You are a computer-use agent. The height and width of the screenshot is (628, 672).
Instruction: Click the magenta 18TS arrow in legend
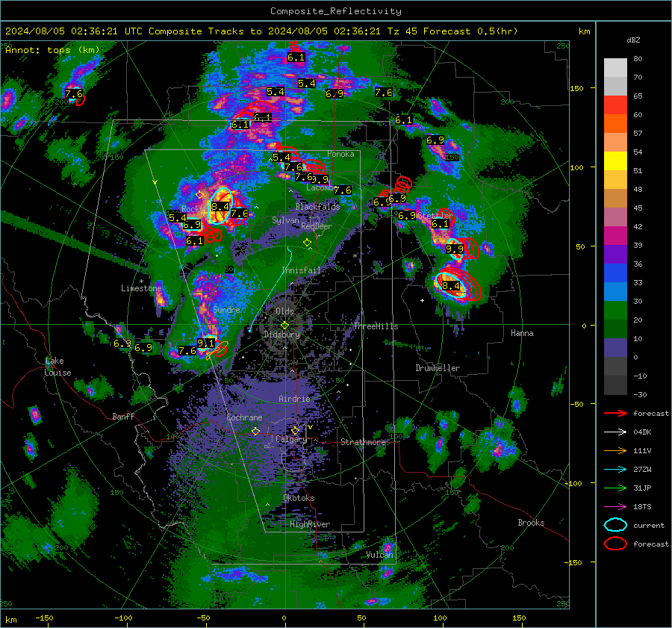(x=615, y=507)
